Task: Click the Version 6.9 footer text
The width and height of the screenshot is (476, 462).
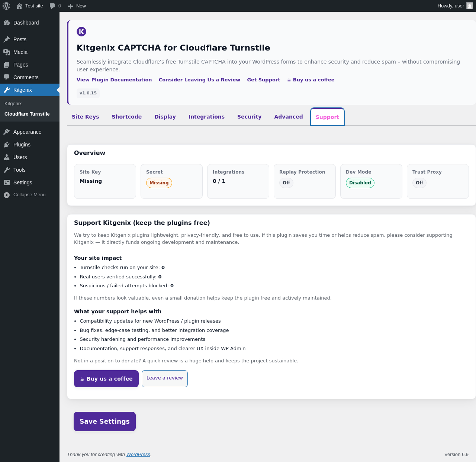Action: (456, 455)
